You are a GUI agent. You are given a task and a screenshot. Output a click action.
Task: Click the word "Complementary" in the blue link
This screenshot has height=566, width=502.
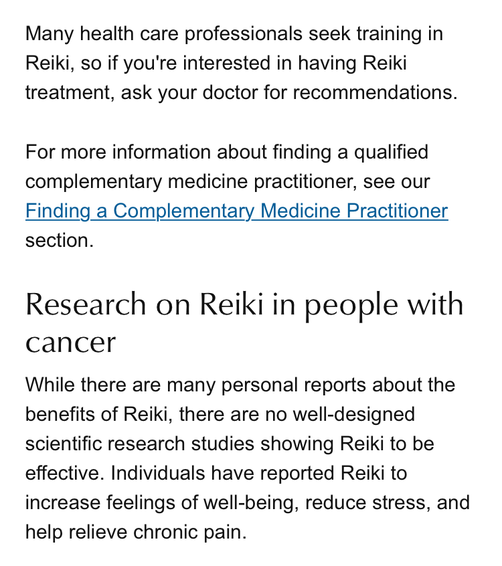click(x=184, y=211)
